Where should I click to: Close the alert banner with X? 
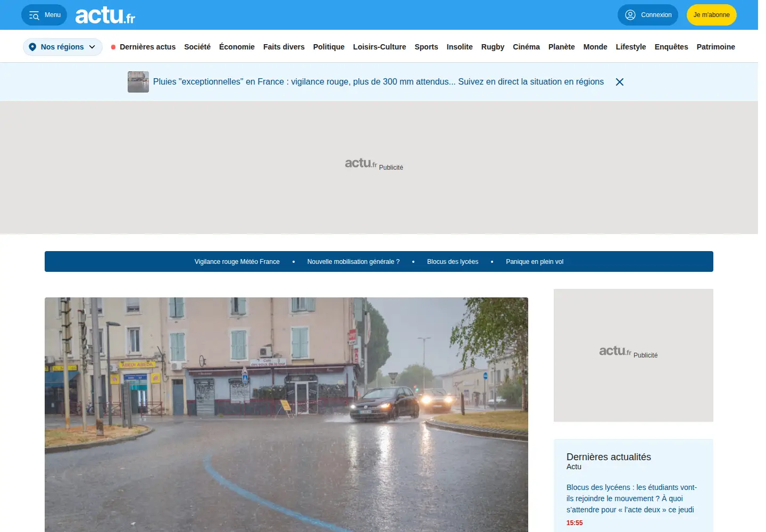pos(620,82)
